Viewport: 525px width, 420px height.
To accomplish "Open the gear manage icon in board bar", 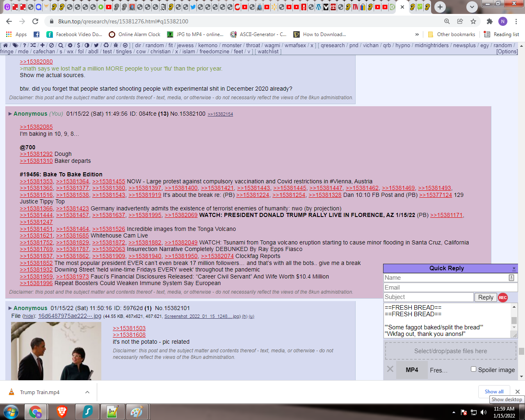I will click(x=70, y=46).
